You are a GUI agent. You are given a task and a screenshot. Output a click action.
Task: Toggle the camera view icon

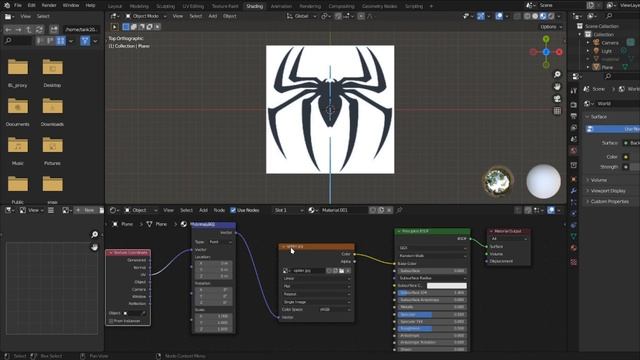pos(557,99)
